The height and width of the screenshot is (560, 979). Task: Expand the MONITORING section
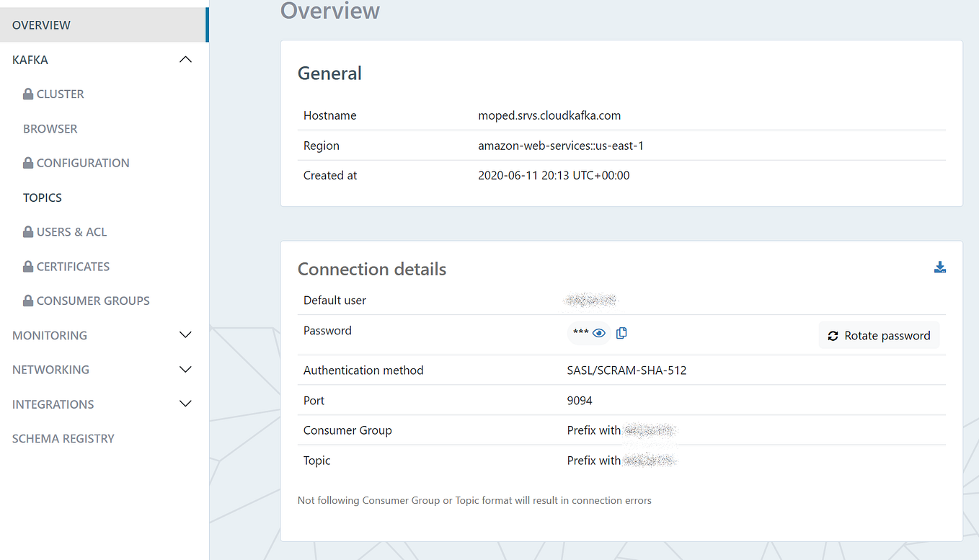[185, 334]
